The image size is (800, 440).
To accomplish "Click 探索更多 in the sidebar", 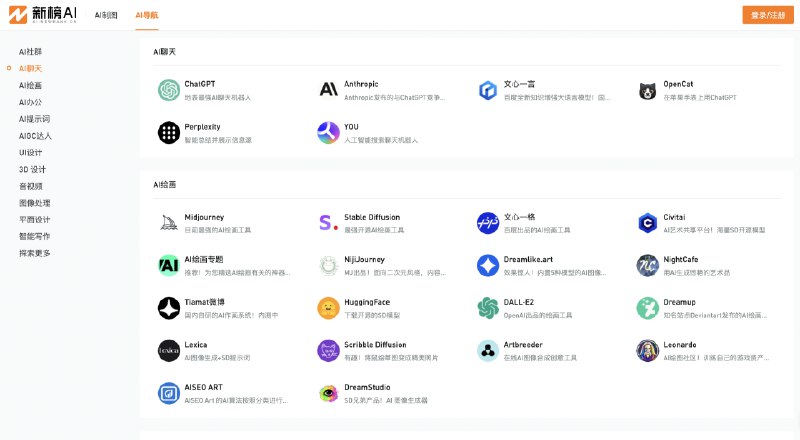I will 35,253.
